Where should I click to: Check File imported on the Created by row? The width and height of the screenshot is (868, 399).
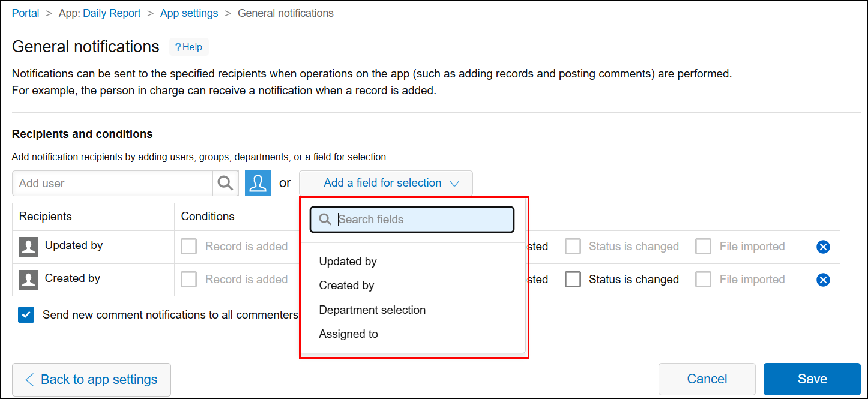[703, 280]
